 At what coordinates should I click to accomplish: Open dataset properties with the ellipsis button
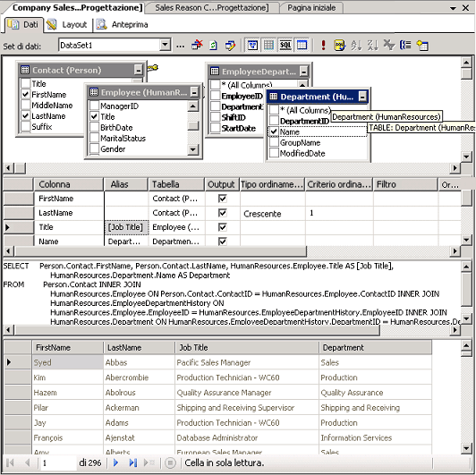181,46
